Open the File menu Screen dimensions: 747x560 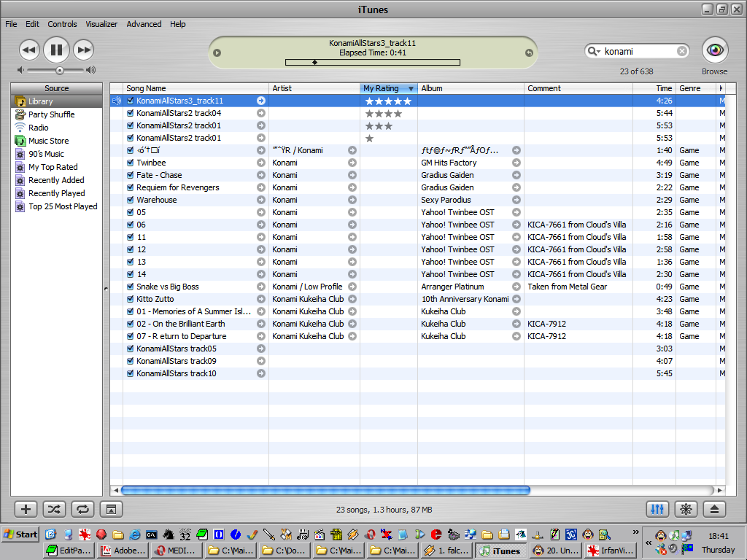[11, 24]
